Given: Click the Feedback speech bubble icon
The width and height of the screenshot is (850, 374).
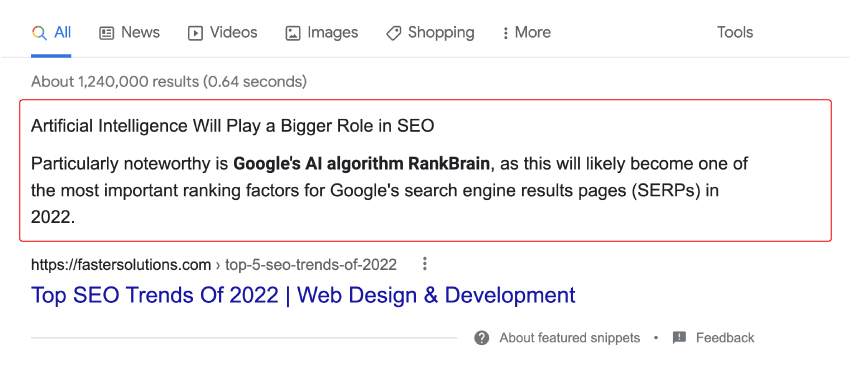Looking at the screenshot, I should [679, 338].
